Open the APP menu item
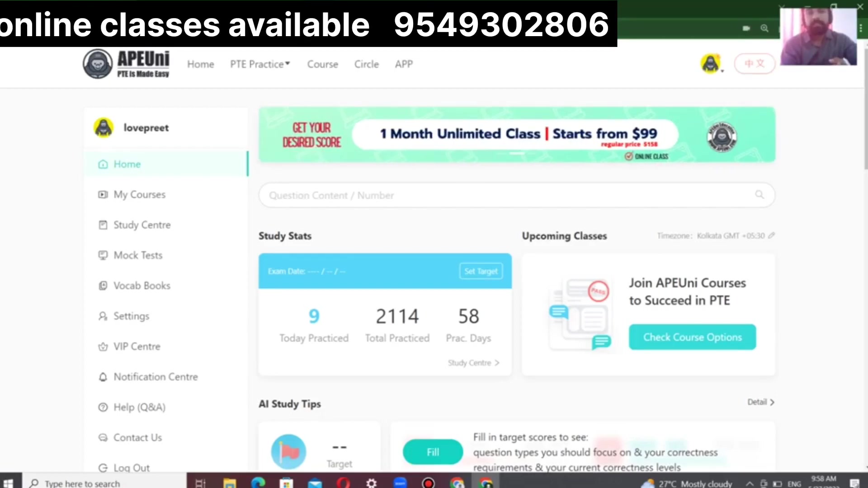Image resolution: width=868 pixels, height=488 pixels. click(x=404, y=64)
